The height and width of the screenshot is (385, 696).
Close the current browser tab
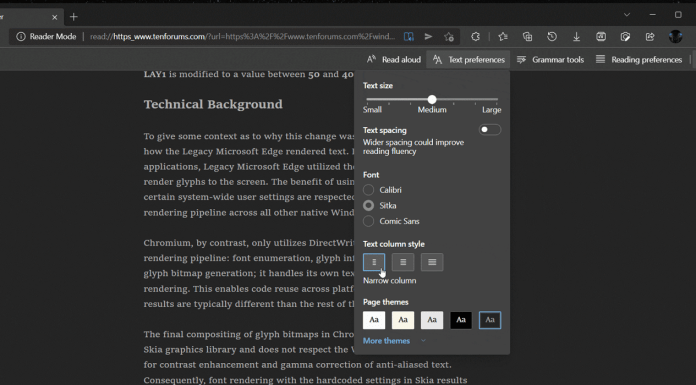coord(55,17)
